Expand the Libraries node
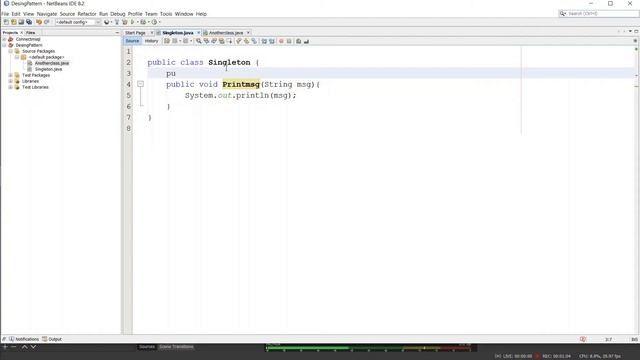Viewport: 640px width, 360px height. (11, 81)
